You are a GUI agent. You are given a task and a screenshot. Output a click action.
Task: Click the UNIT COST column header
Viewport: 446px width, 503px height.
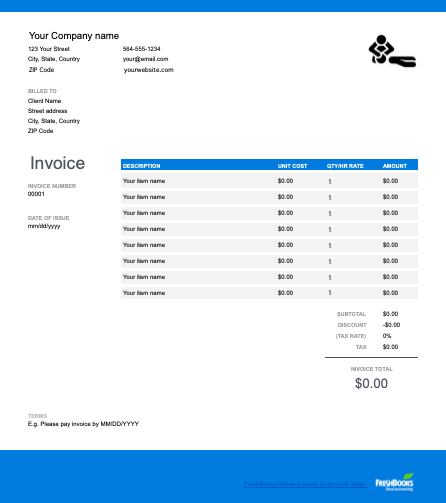tap(292, 166)
